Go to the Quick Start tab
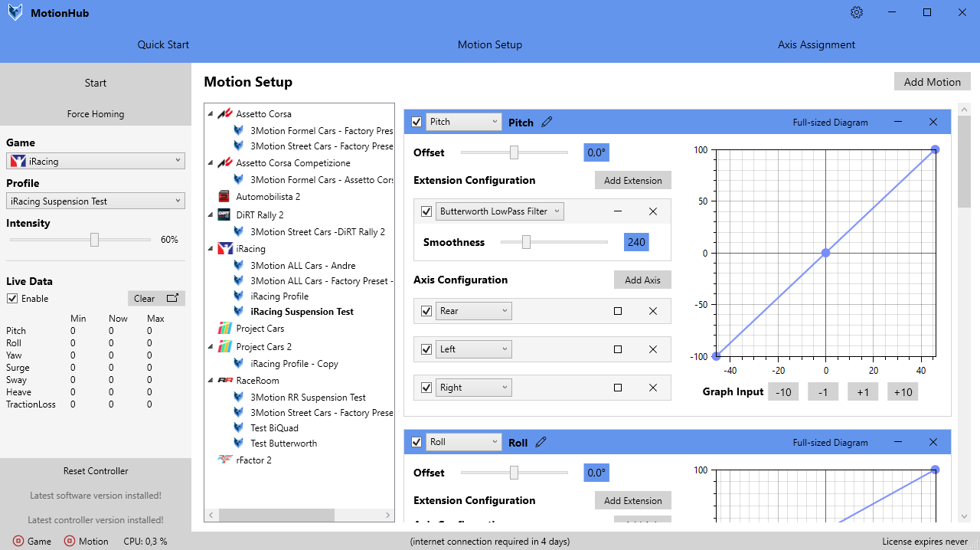 (163, 44)
